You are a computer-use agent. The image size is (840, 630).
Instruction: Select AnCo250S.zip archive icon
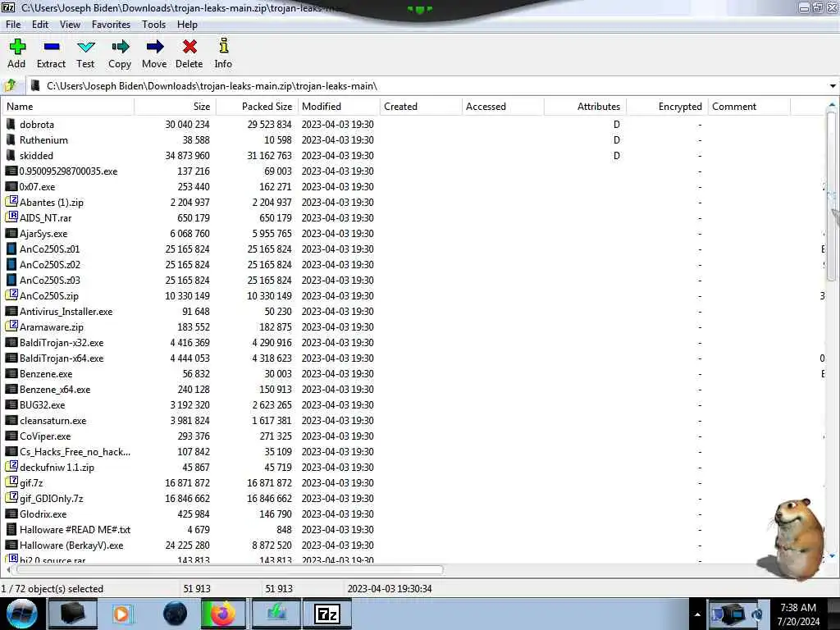tap(11, 295)
